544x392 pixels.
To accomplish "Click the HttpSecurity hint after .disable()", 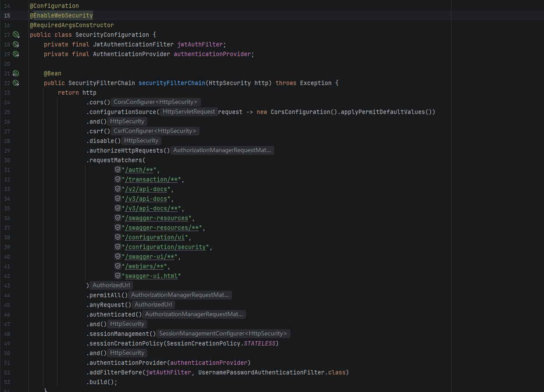I will (141, 141).
